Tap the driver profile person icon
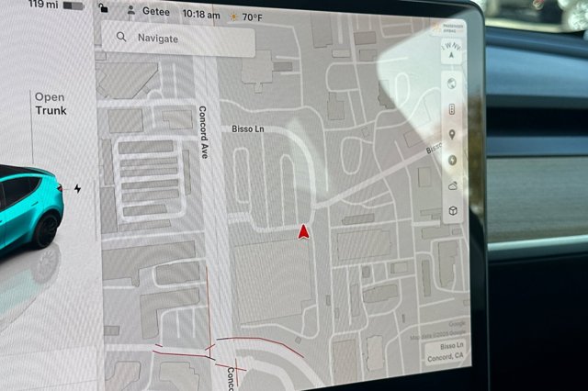The image size is (588, 391). coord(131,12)
